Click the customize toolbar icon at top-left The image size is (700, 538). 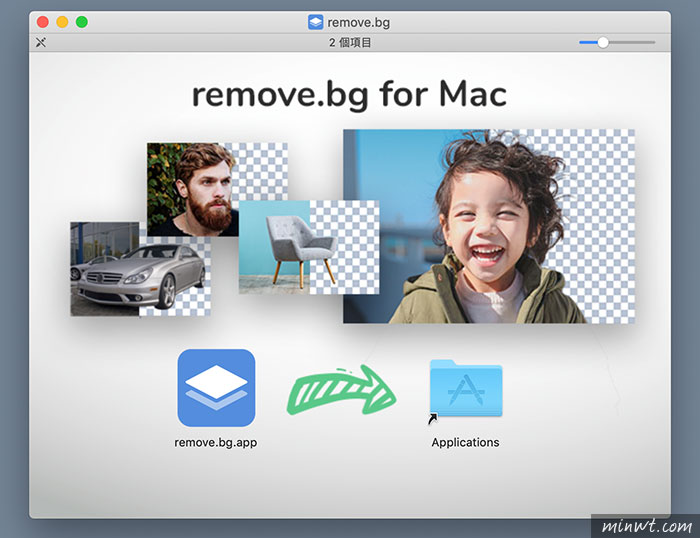[x=41, y=42]
